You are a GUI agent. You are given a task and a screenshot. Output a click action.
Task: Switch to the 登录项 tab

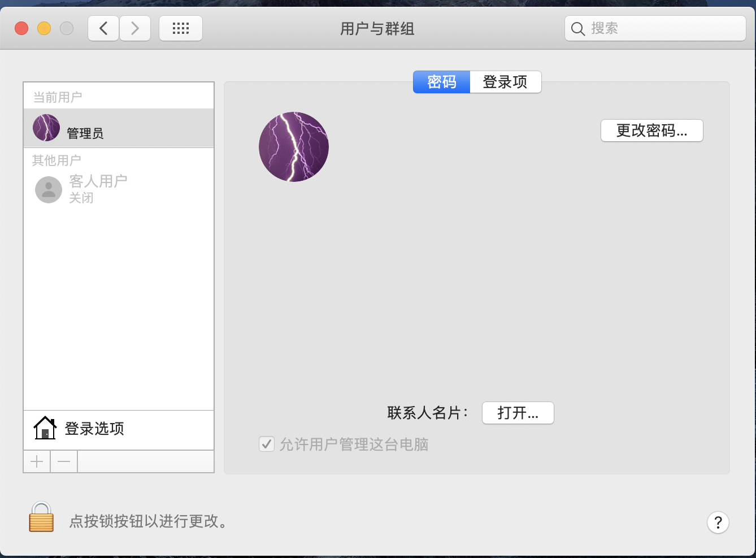[505, 82]
